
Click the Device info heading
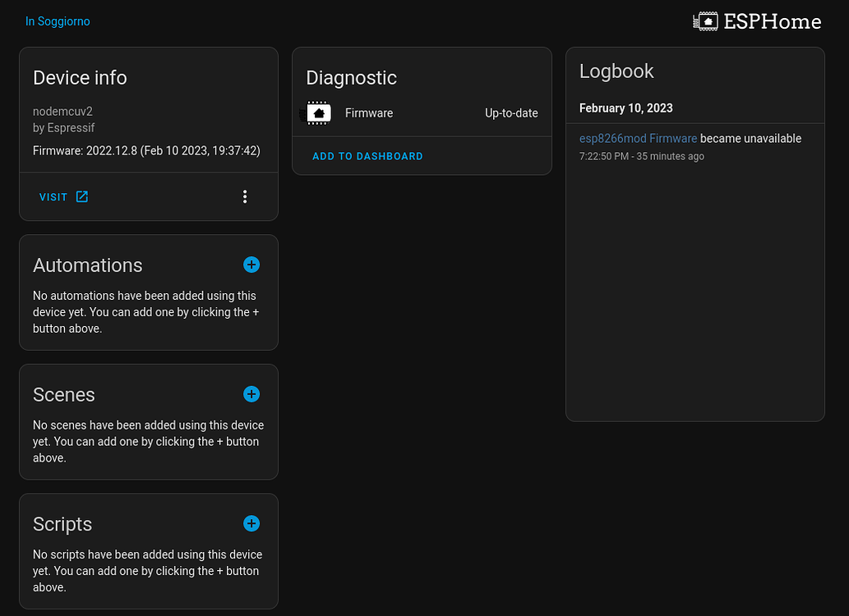[80, 78]
